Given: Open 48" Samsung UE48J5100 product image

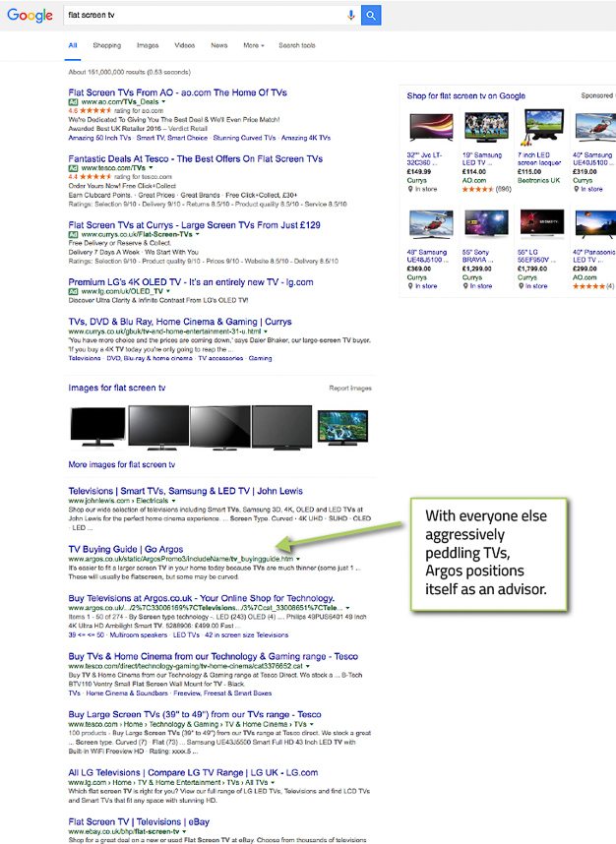Looking at the screenshot, I should tap(431, 223).
